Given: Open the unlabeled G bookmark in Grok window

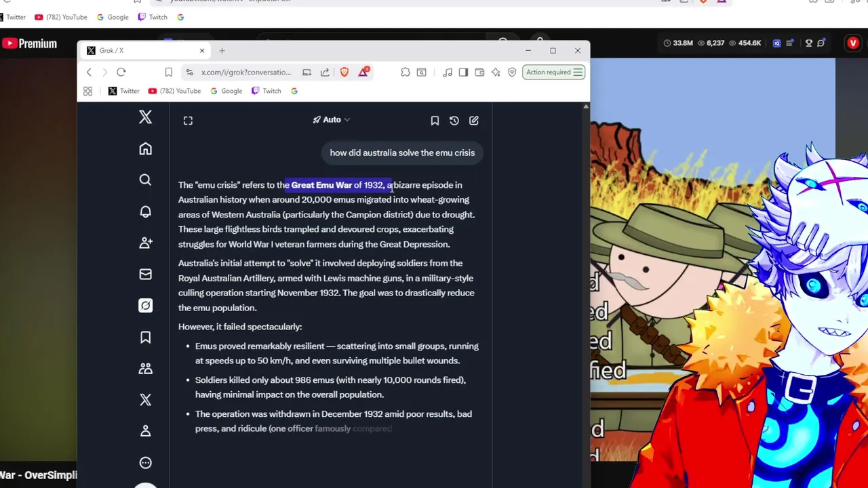Looking at the screenshot, I should pos(294,91).
